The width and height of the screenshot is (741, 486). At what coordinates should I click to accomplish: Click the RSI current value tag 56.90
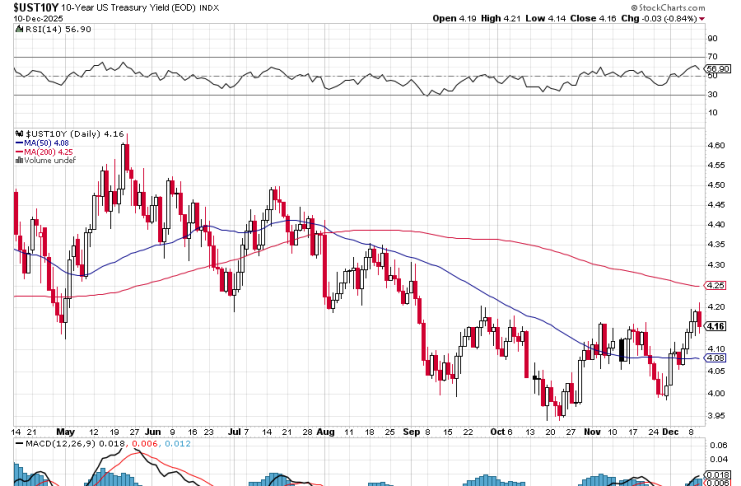pos(716,69)
